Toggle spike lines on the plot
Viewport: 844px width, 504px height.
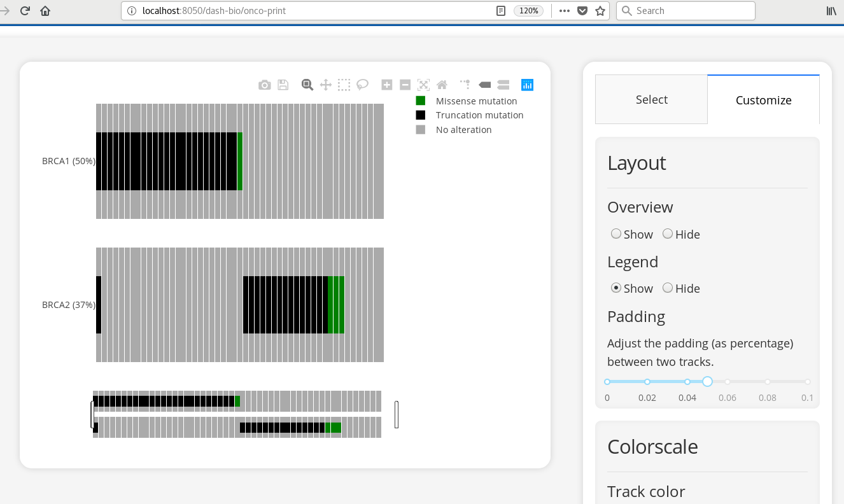tap(464, 84)
